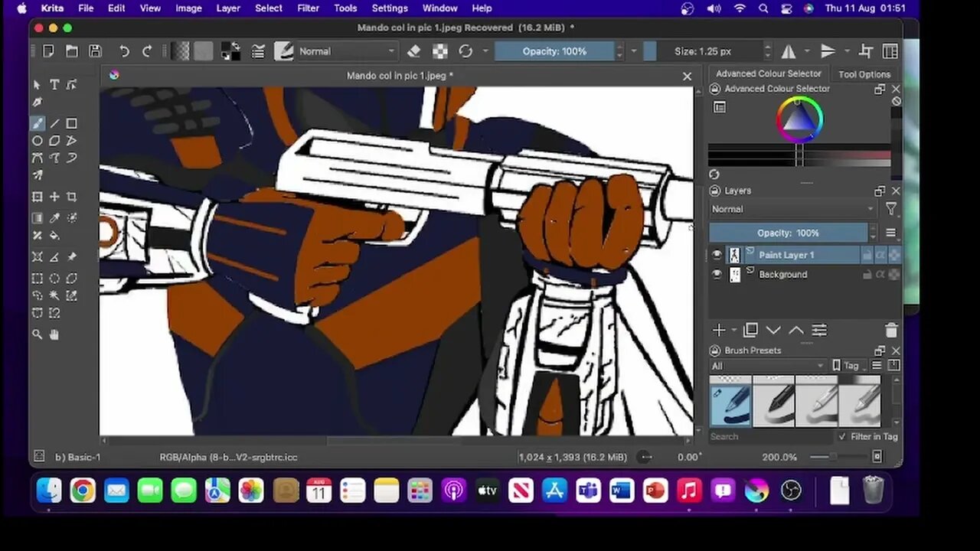Image resolution: width=980 pixels, height=551 pixels.
Task: Open toolbar blending mode Normal dropdown
Action: coord(347,51)
